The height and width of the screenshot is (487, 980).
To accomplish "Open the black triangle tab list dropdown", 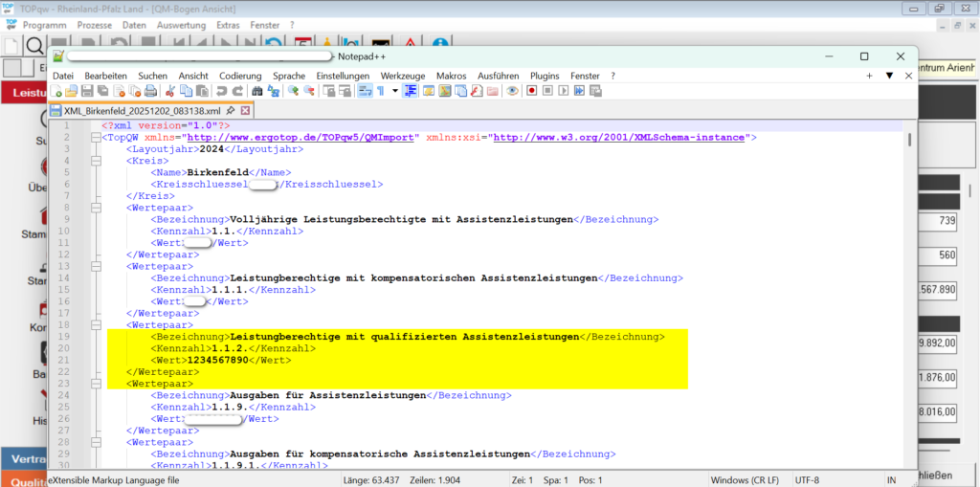I will coord(889,76).
